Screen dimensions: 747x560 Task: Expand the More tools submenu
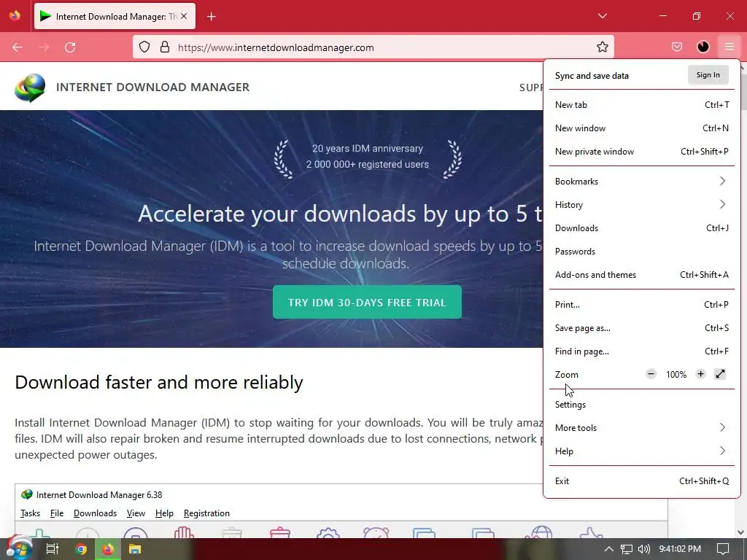tap(642, 428)
